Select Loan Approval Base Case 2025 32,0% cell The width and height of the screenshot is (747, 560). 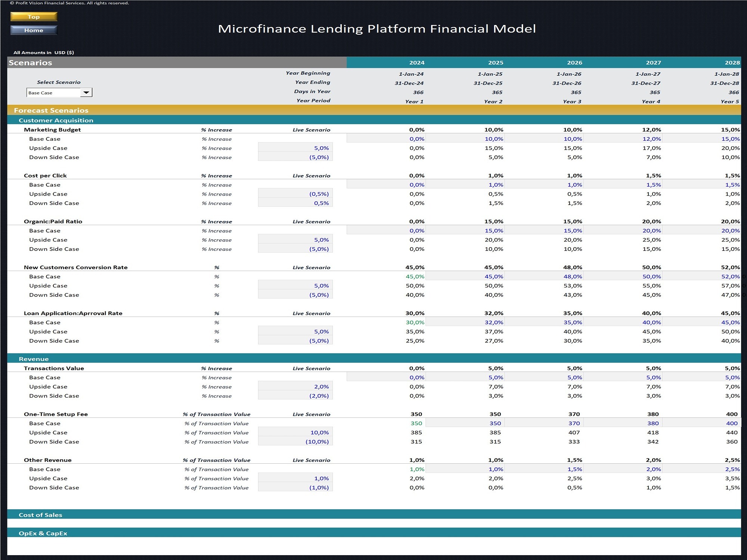coord(465,323)
